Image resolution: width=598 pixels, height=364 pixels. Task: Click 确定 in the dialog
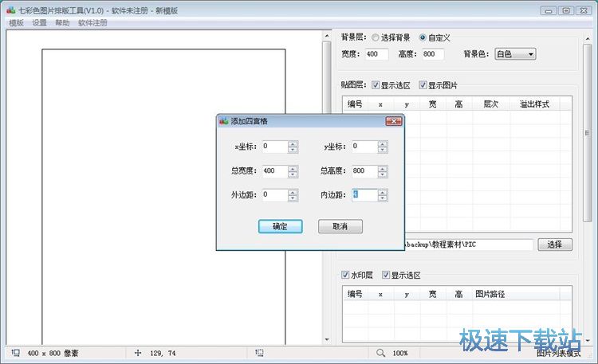point(281,226)
